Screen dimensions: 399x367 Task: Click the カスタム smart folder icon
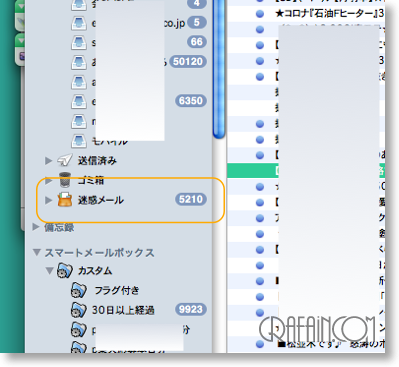point(65,270)
